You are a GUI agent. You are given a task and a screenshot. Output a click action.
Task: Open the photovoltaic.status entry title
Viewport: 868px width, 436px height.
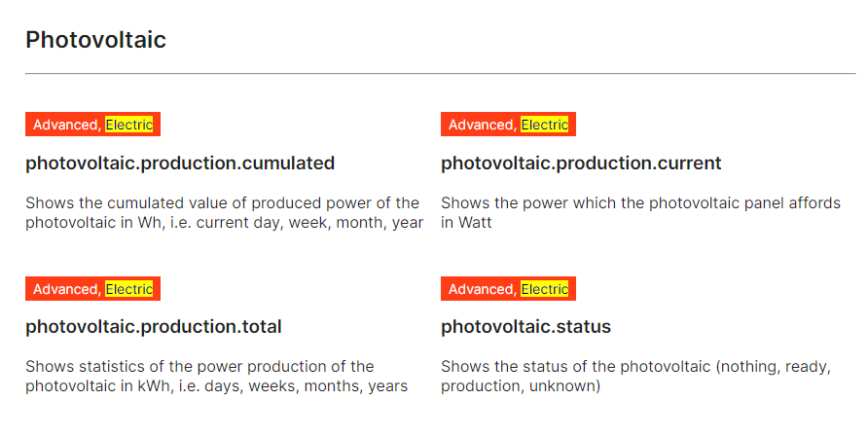click(x=525, y=327)
